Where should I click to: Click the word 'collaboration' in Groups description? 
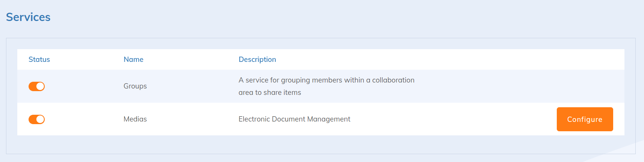pos(393,80)
